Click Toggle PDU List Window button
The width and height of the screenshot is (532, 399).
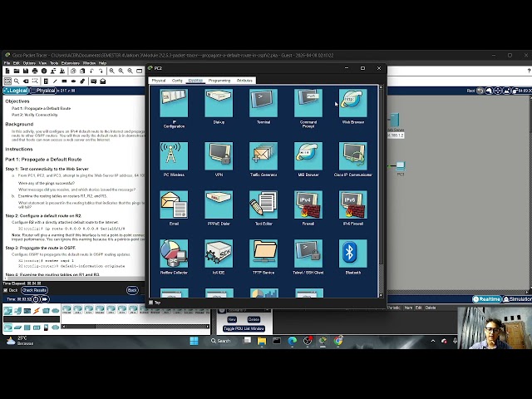point(244,328)
